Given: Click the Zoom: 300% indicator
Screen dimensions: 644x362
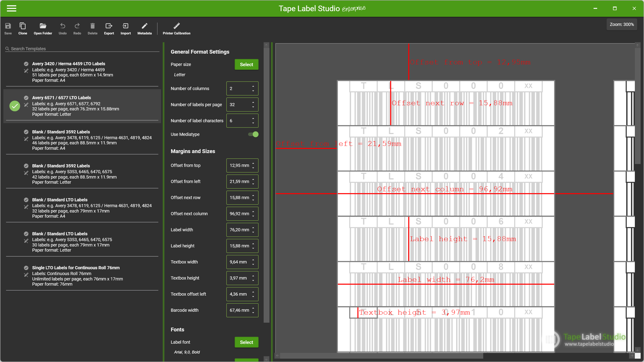Looking at the screenshot, I should click(x=622, y=25).
